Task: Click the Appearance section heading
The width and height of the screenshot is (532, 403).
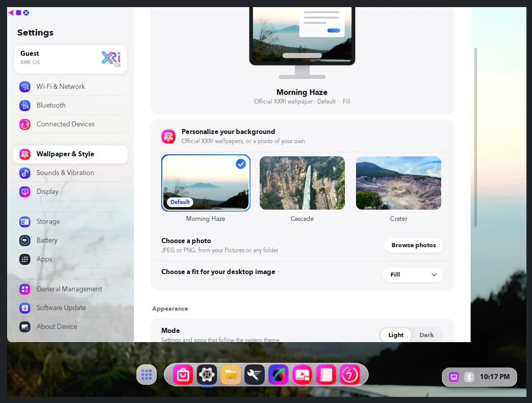Action: pos(170,309)
